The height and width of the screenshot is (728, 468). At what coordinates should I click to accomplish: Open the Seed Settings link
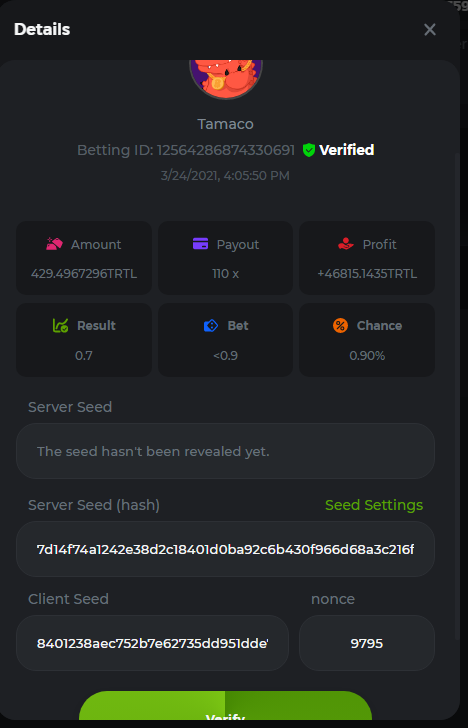[x=374, y=505]
